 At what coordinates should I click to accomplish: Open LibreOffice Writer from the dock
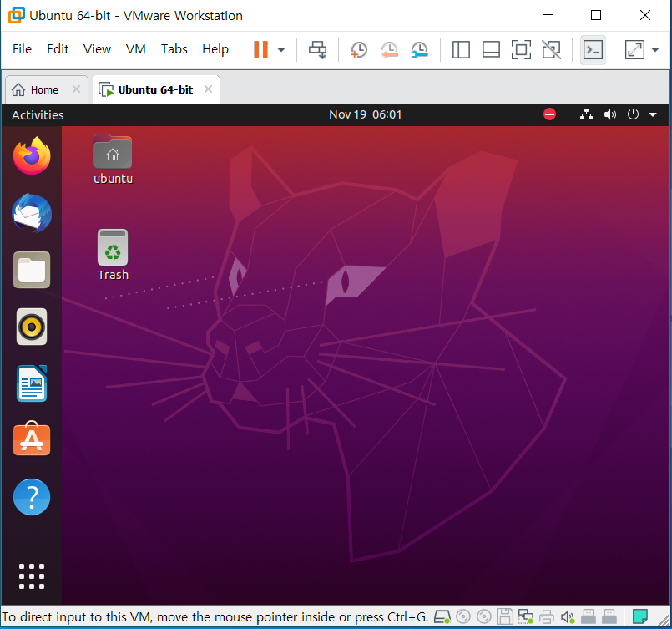[32, 383]
